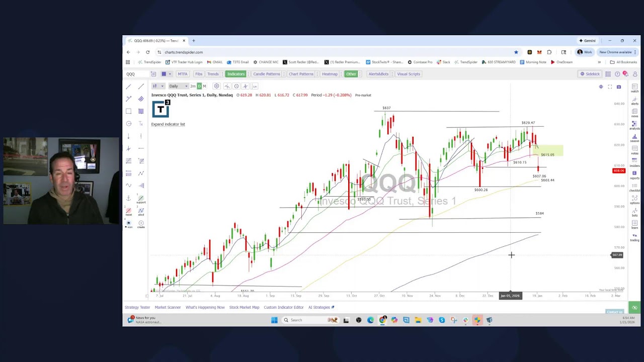The height and width of the screenshot is (362, 644).
Task: Toggle the Lin scale button
Action: click(255, 86)
